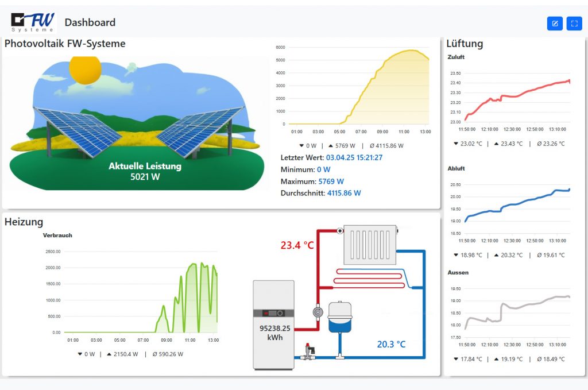Click the Minimum 0 W value
Screen dimensions: 588x390
(x=324, y=169)
